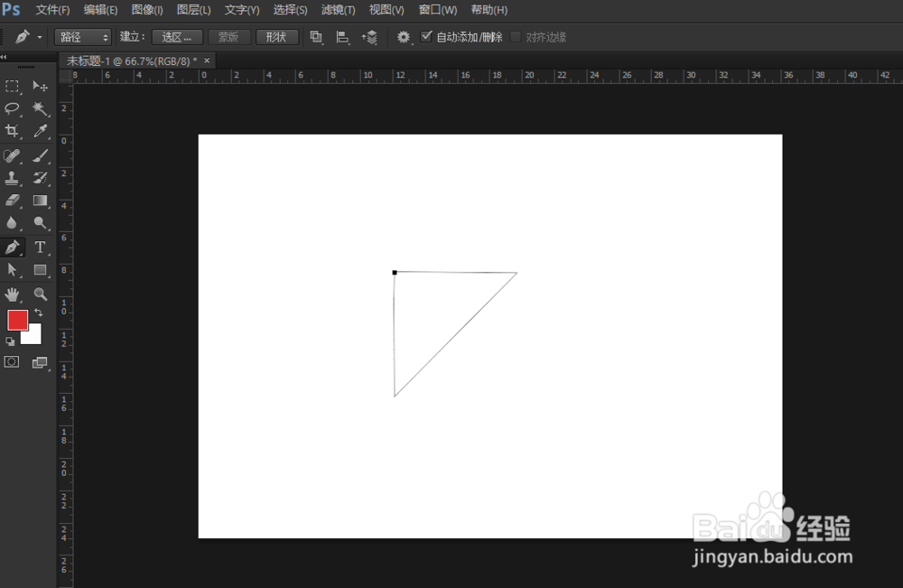Select the Brush tool
Image resolution: width=903 pixels, height=588 pixels.
[x=40, y=155]
